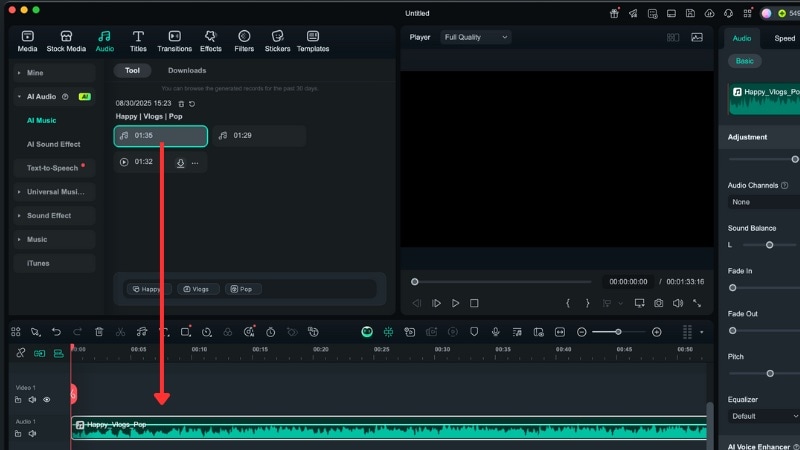
Task: Click the undo arrow in timeline toolbar
Action: 56,332
